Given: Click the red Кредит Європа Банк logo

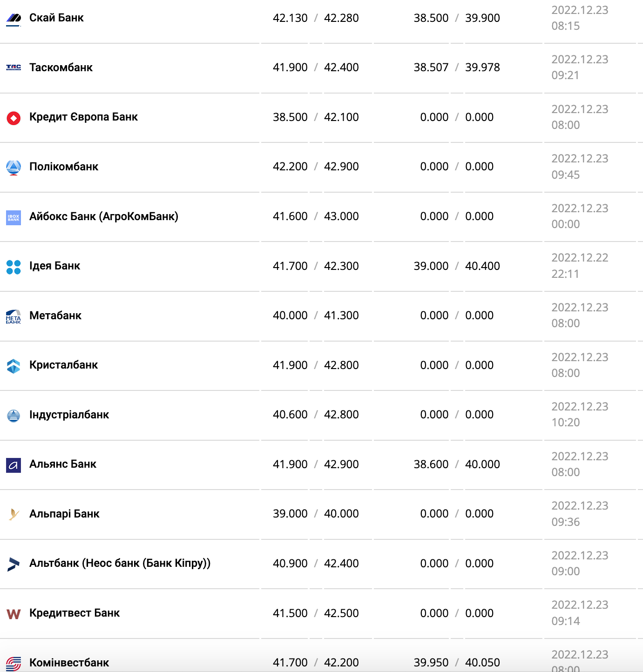Looking at the screenshot, I should [14, 118].
